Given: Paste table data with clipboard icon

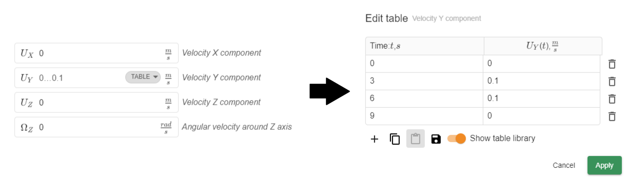Looking at the screenshot, I should click(x=416, y=139).
